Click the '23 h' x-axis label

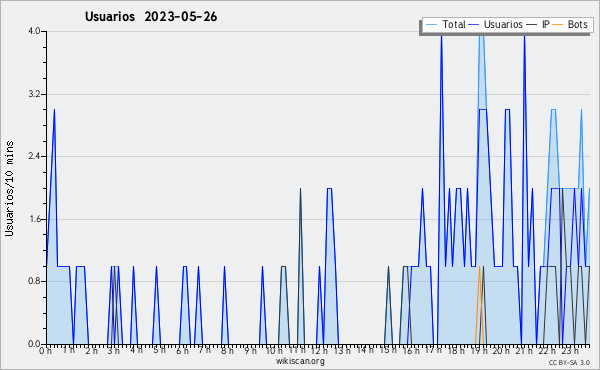pyautogui.click(x=570, y=350)
